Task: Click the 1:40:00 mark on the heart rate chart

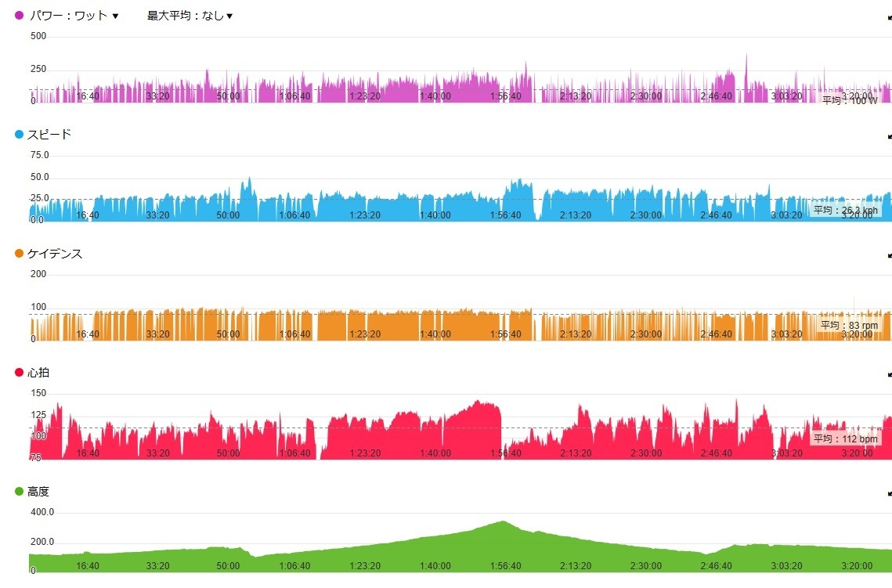Action: (435, 453)
